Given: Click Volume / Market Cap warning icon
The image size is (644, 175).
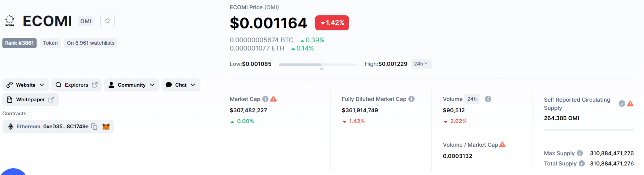Looking at the screenshot, I should (x=502, y=145).
